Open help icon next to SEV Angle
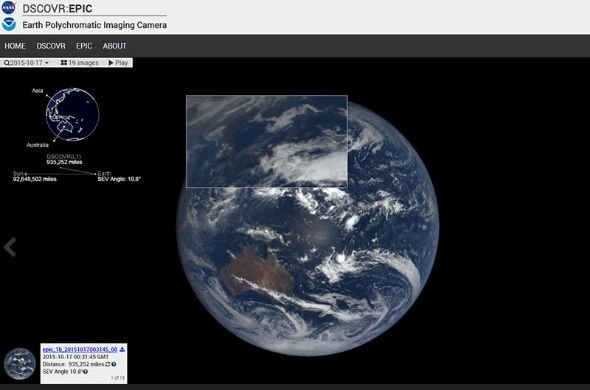This screenshot has width=590, height=390. coord(85,372)
